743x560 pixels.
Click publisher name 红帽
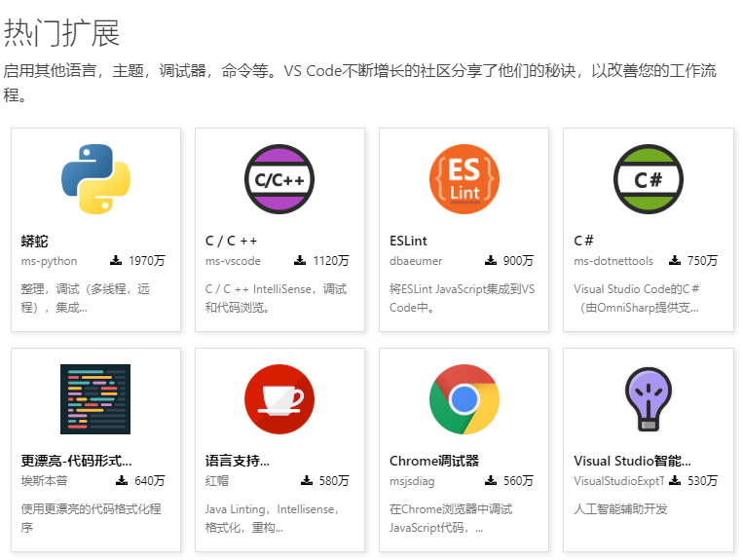216,481
